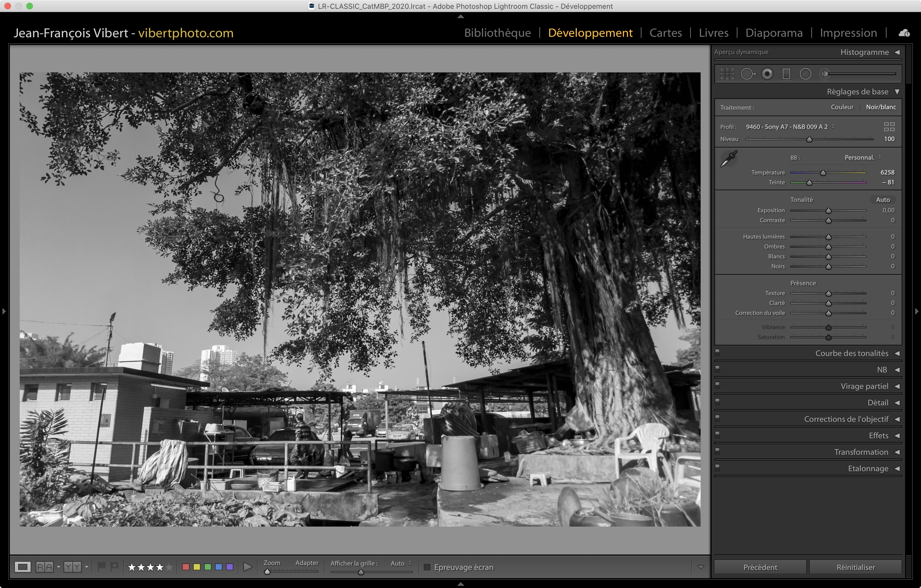This screenshot has width=921, height=588.
Task: Expand the Virage partiel panel
Action: [x=864, y=386]
